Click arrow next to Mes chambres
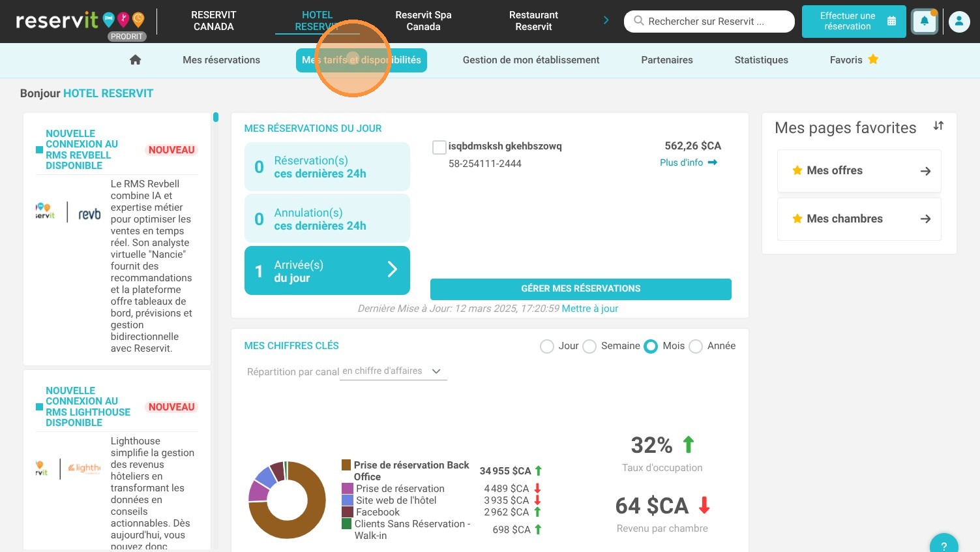 coord(925,219)
